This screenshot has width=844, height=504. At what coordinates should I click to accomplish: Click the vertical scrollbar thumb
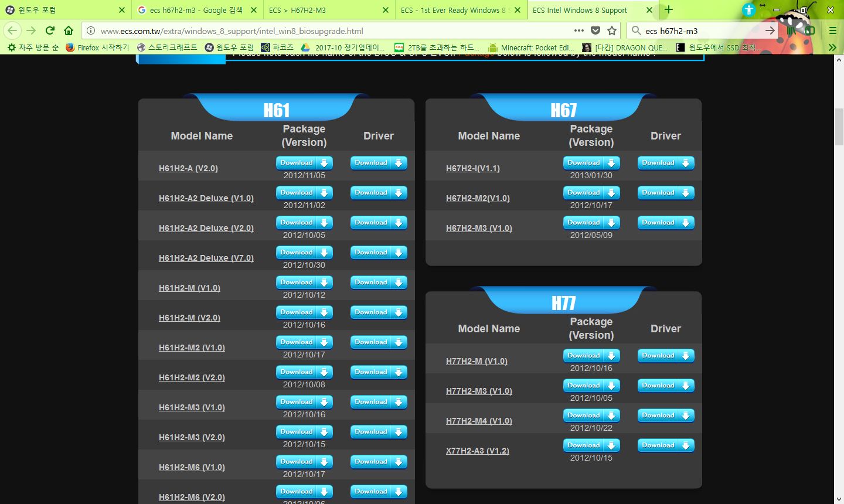pyautogui.click(x=839, y=127)
